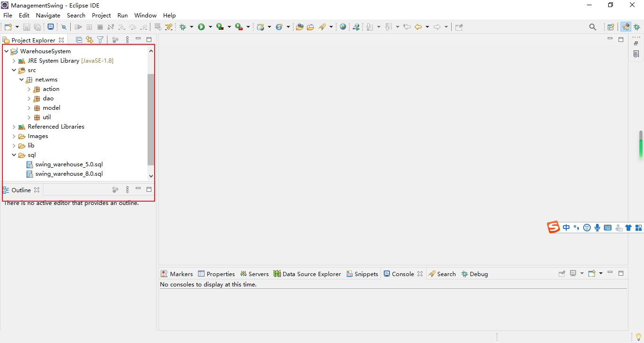The height and width of the screenshot is (343, 644).
Task: Expand the util package
Action: [x=29, y=117]
